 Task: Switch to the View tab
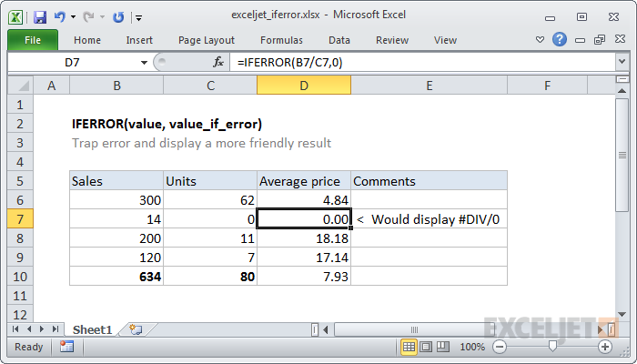[445, 40]
